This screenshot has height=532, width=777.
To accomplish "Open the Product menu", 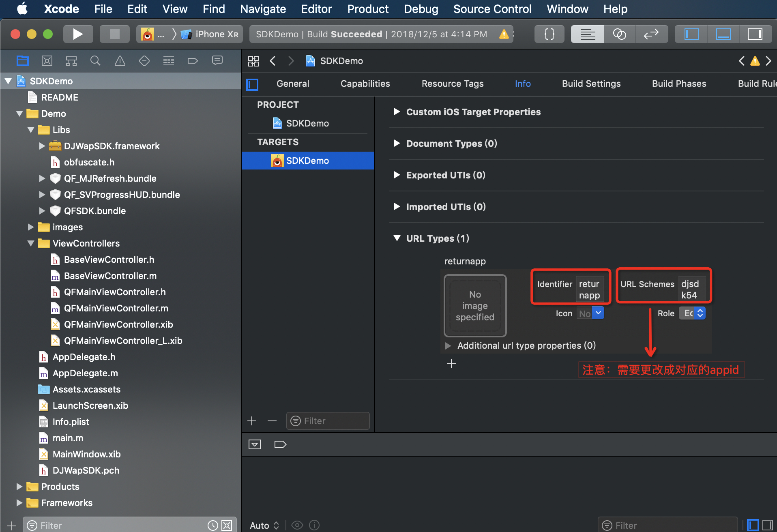I will pos(368,9).
